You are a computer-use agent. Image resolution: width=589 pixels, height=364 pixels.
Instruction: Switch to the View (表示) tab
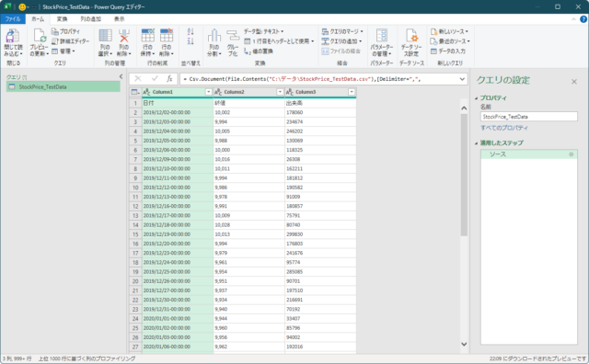pyautogui.click(x=119, y=19)
